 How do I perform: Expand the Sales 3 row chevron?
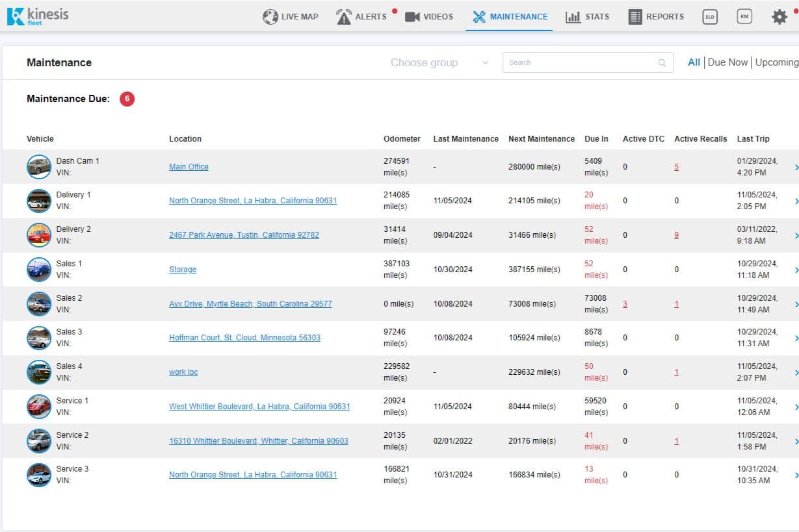pyautogui.click(x=796, y=338)
